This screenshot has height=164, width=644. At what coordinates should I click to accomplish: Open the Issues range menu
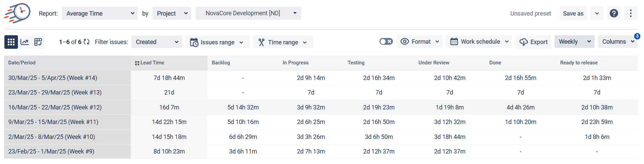(x=217, y=42)
